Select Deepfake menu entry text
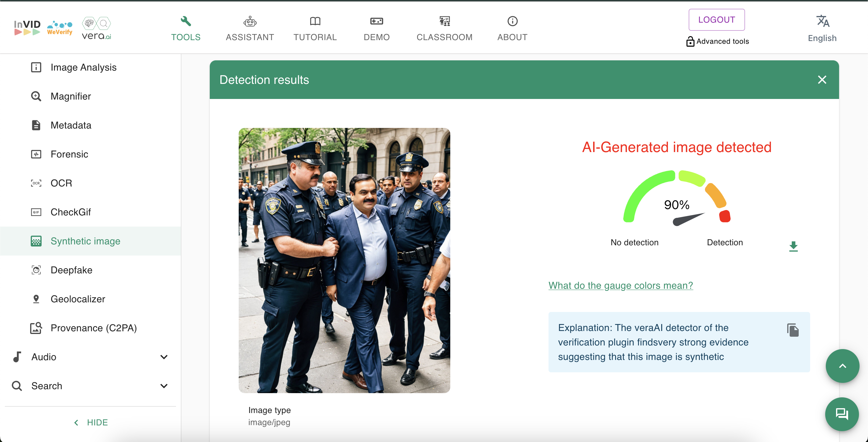868x442 pixels. click(71, 270)
